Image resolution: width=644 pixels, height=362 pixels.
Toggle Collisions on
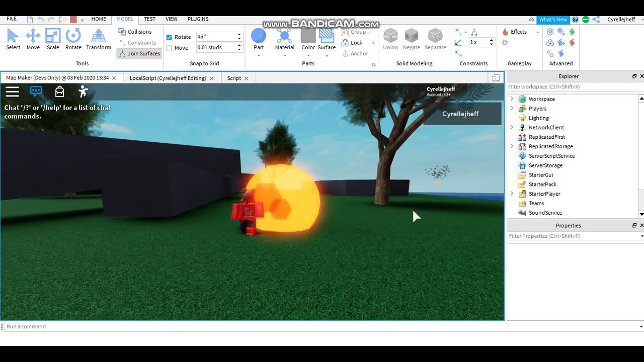click(135, 32)
